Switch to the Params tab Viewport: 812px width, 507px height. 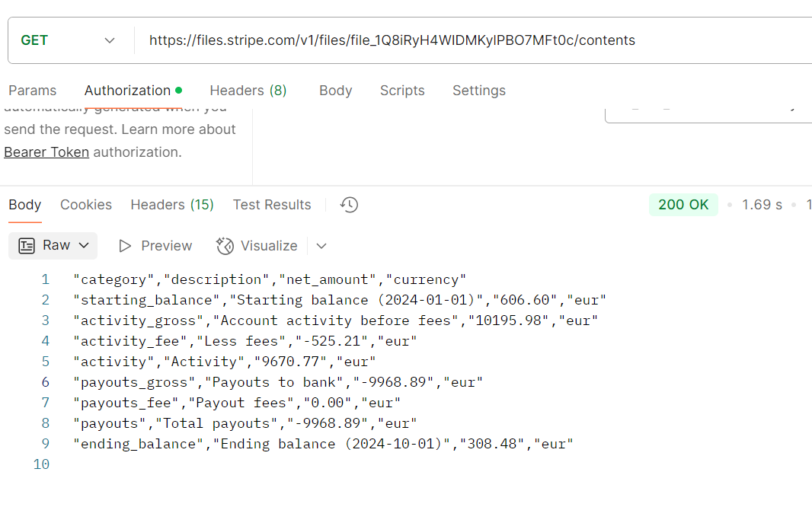pyautogui.click(x=32, y=91)
